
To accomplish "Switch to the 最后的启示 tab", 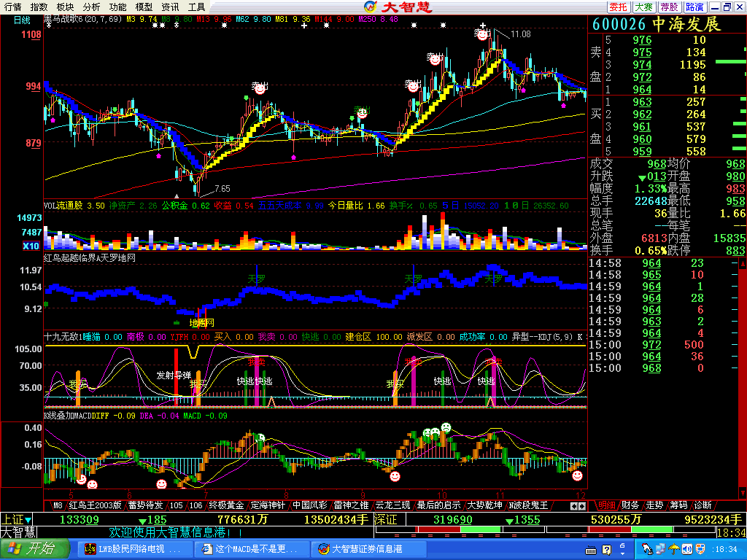I will click(x=438, y=505).
